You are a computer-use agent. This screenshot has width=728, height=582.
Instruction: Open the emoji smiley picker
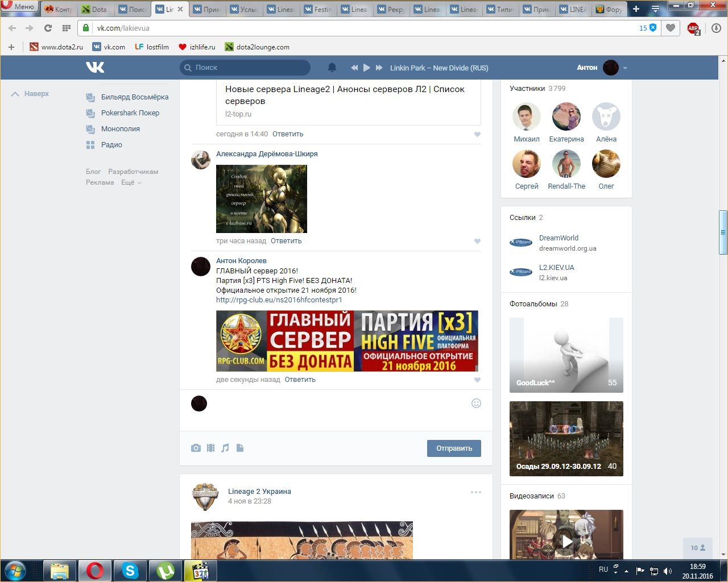[x=477, y=403]
